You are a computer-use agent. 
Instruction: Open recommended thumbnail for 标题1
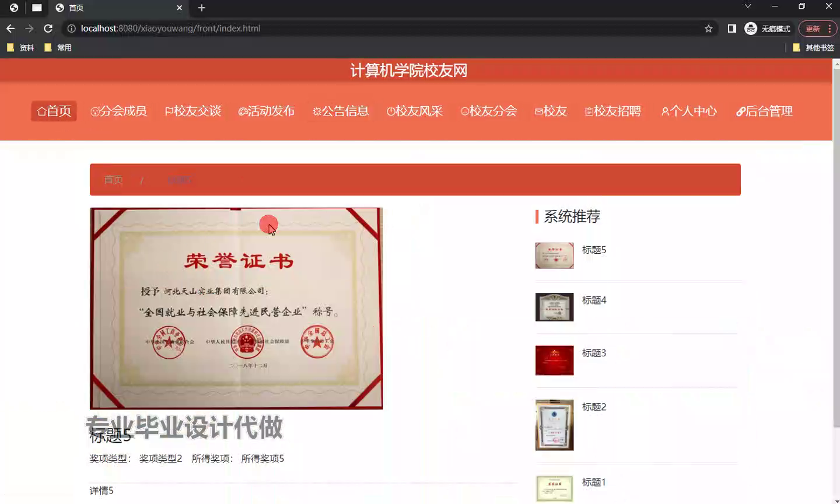(x=554, y=489)
